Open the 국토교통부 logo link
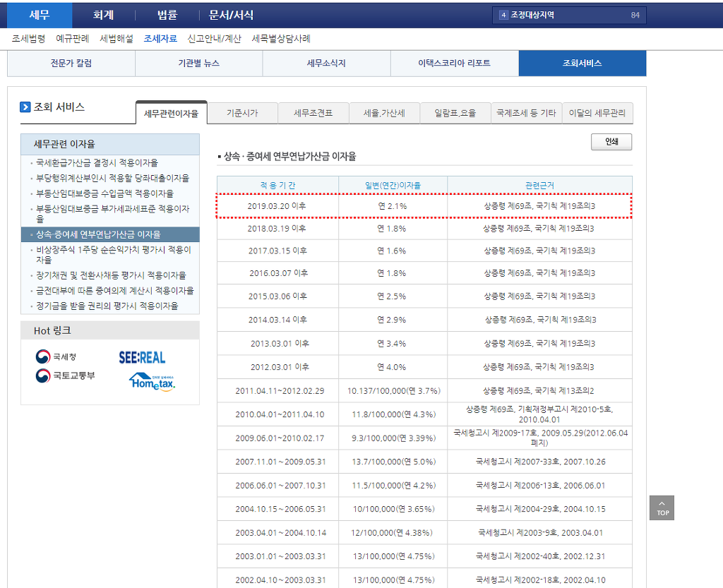Viewport: 723px width, 588px height. (65, 375)
